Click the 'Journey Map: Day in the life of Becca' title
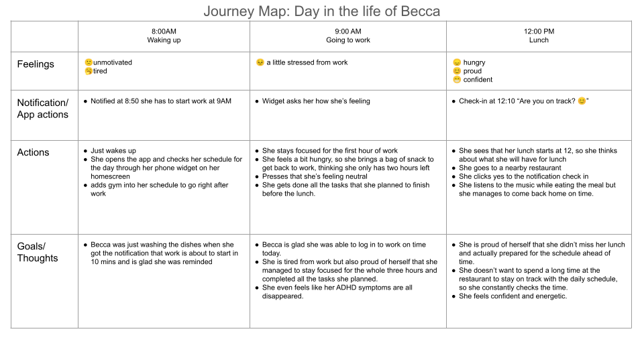Screen dimensions: 644x362 click(321, 11)
